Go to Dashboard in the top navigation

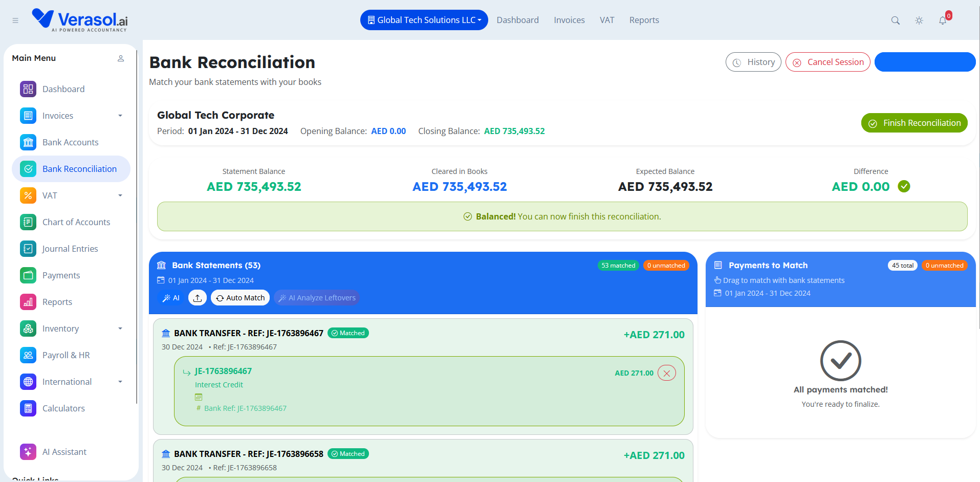pos(517,20)
